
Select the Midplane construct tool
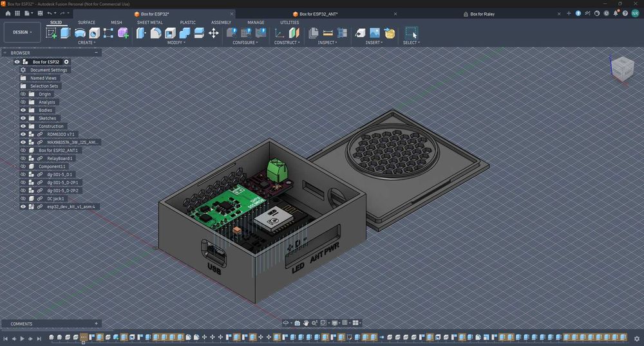click(x=294, y=33)
